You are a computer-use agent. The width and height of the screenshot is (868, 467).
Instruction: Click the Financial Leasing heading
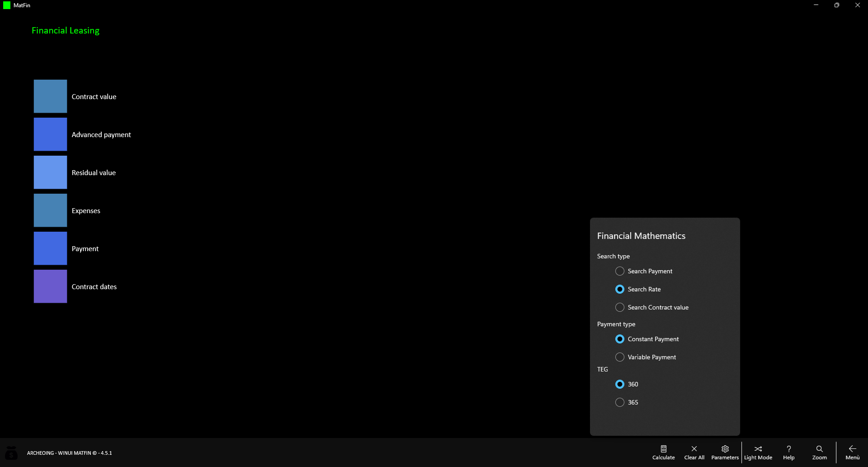pos(66,31)
